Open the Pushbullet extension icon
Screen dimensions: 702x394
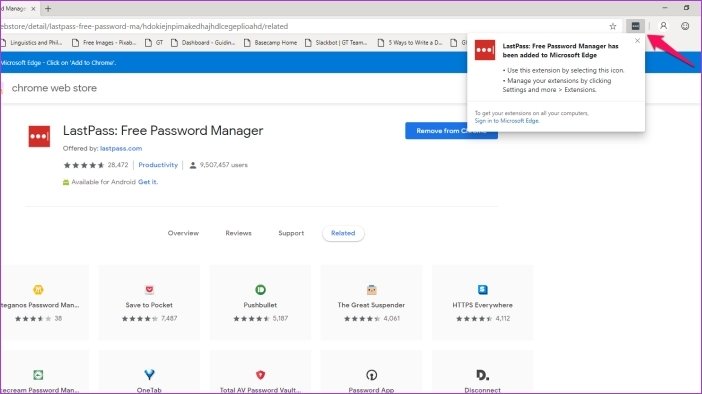[x=260, y=290]
